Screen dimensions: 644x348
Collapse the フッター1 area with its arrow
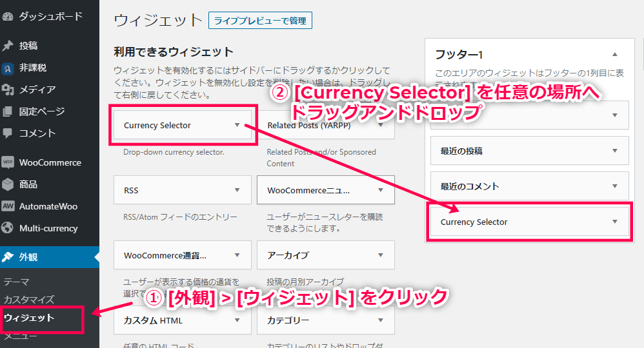click(615, 54)
